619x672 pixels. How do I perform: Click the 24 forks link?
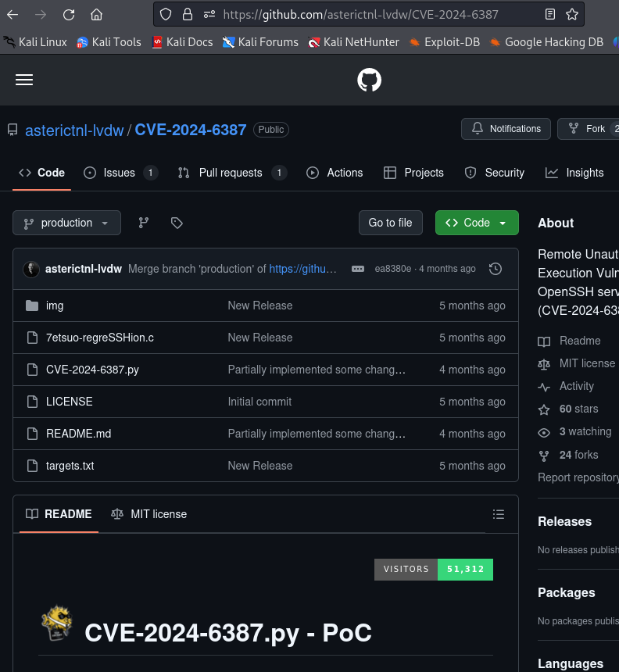click(578, 455)
